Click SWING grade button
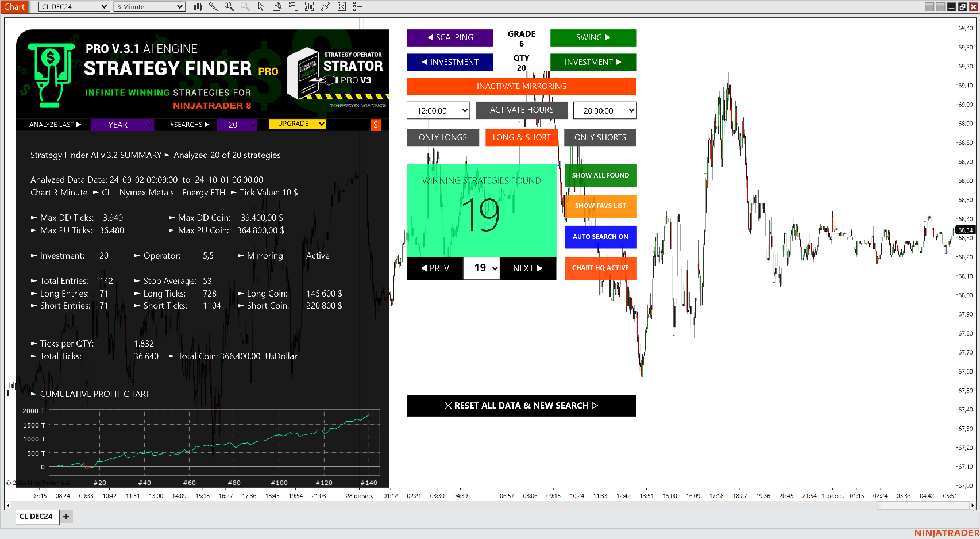 (x=593, y=37)
